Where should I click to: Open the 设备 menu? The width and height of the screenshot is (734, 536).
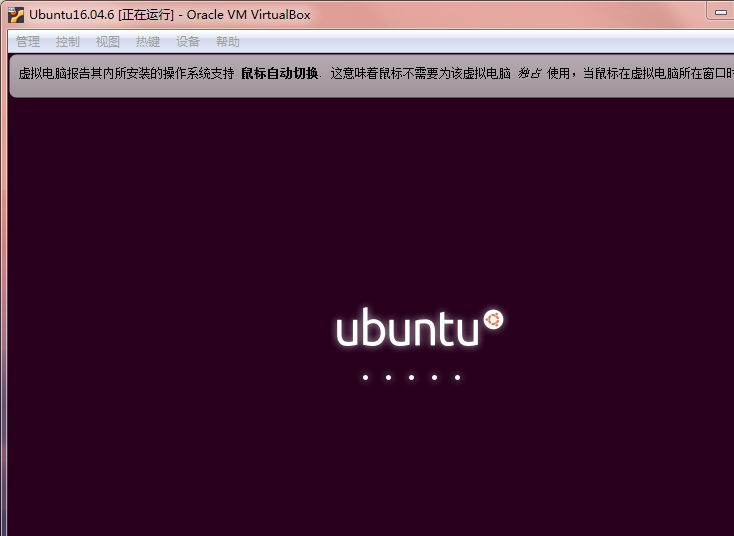(x=188, y=42)
